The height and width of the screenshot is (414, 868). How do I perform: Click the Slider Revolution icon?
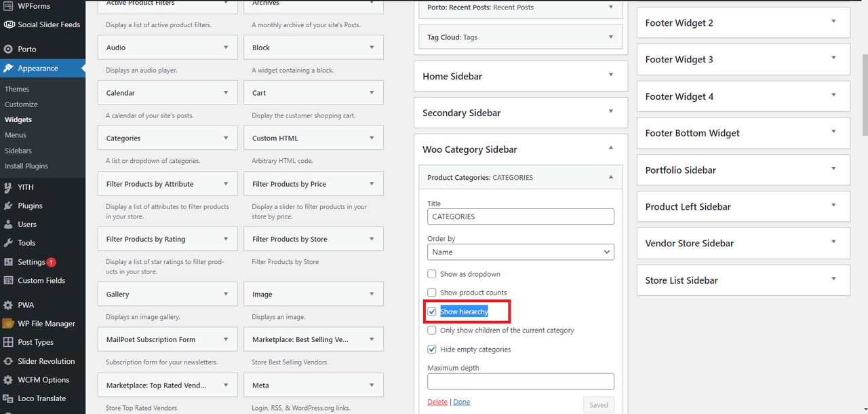click(x=8, y=361)
